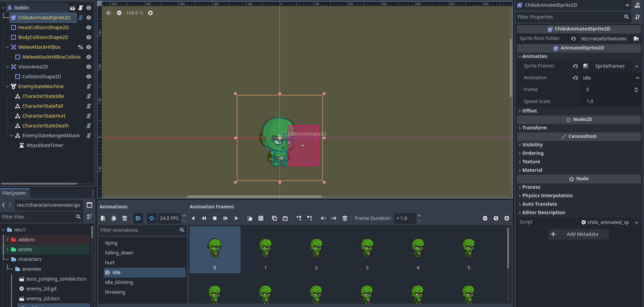Select animation frame 3 thumbnail

pyautogui.click(x=367, y=250)
